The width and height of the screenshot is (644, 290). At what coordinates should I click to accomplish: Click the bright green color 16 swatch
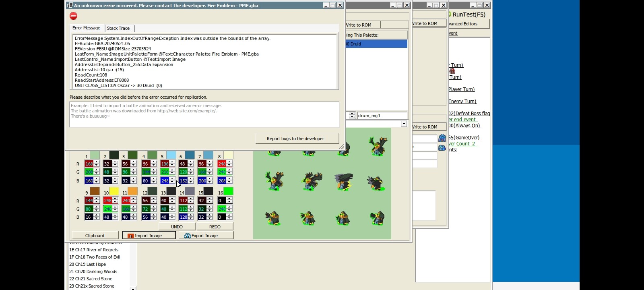click(x=228, y=191)
